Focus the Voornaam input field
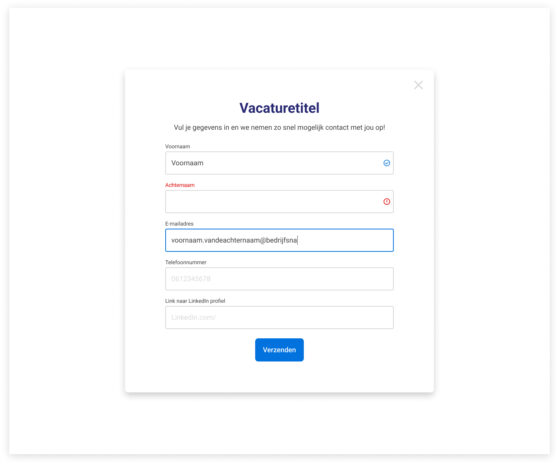559x465 pixels. (279, 163)
